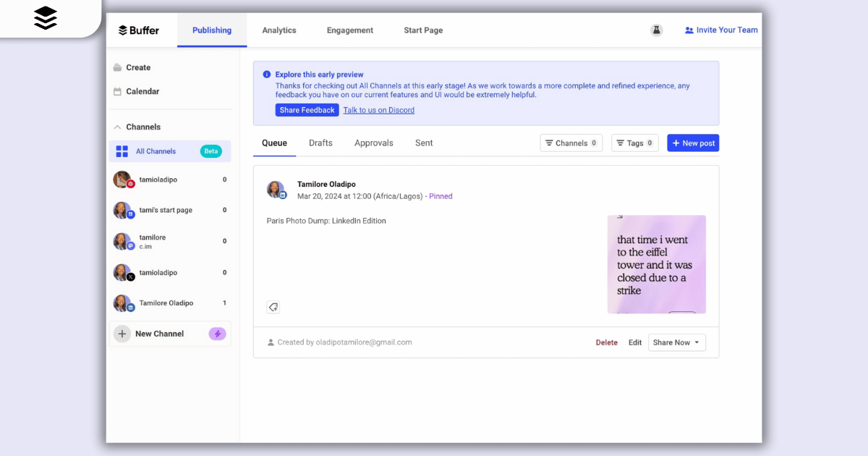Viewport: 868px width, 456px height.
Task: Select the All Channels row label
Action: [x=156, y=151]
